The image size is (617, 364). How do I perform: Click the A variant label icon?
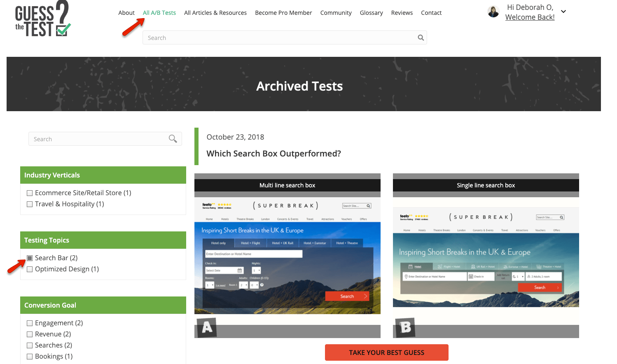207,327
